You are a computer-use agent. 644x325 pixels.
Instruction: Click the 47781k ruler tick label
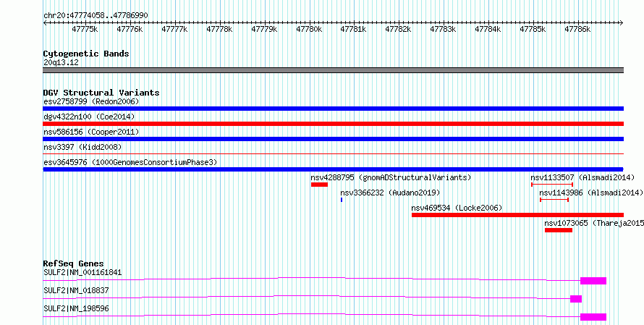pos(353,29)
